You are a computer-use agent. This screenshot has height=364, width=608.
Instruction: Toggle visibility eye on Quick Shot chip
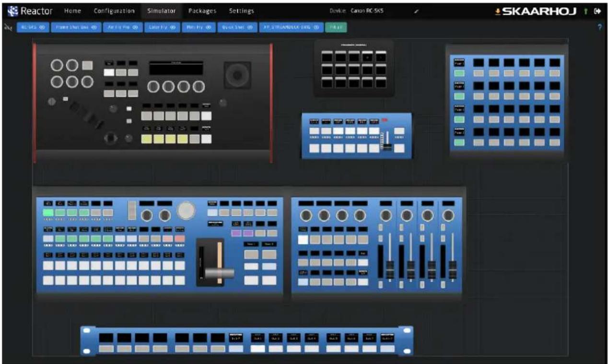[x=250, y=27]
